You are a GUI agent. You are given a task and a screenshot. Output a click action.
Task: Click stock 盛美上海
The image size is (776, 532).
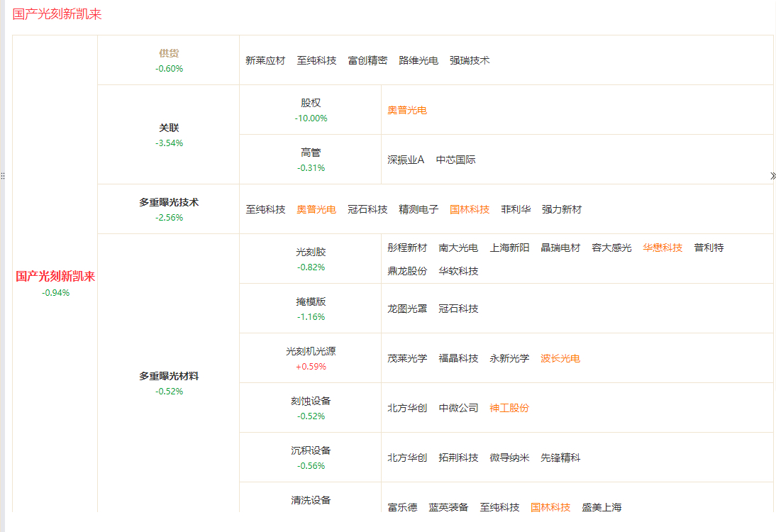coord(602,507)
